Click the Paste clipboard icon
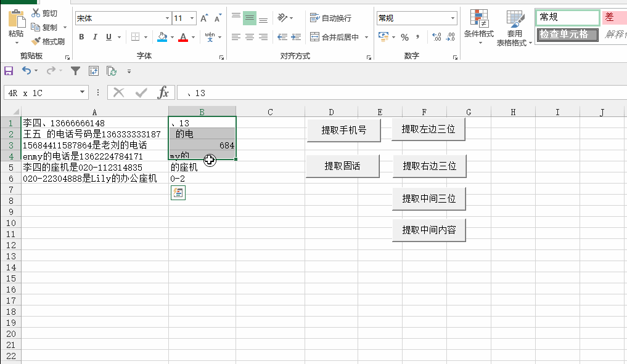 point(16,18)
